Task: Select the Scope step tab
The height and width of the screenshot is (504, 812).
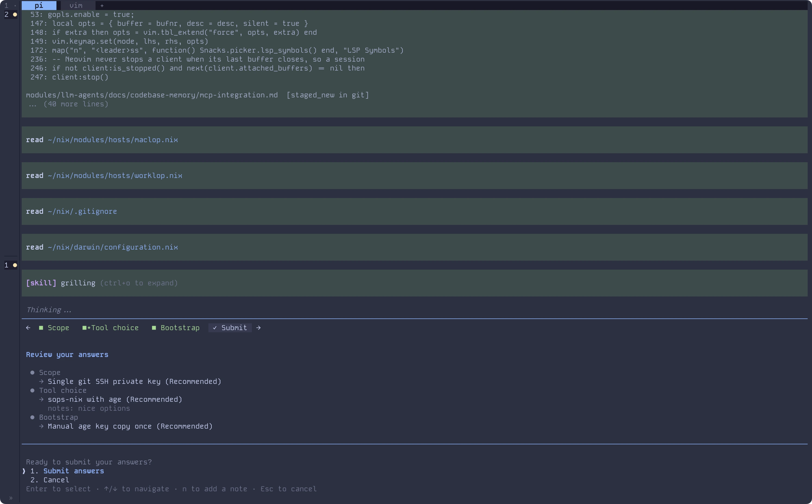Action: point(54,328)
